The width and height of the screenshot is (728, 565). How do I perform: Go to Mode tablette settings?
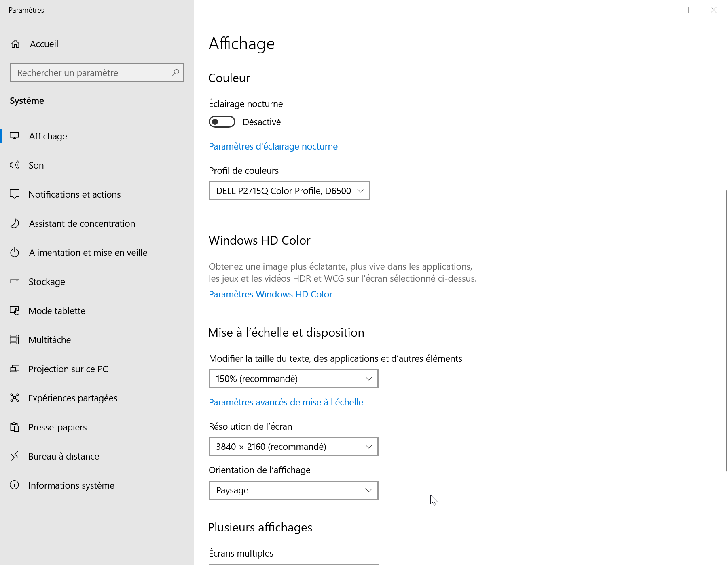tap(57, 311)
